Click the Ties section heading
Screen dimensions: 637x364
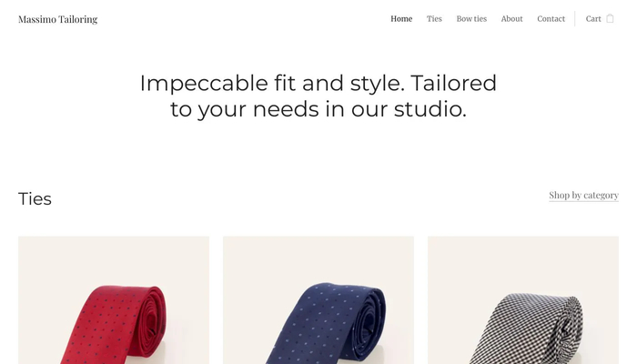(x=35, y=199)
